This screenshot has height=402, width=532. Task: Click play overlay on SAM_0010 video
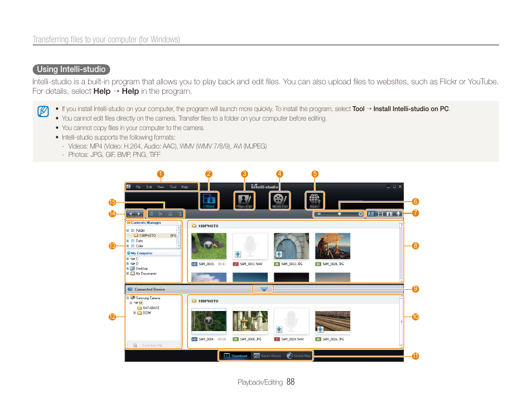pyautogui.click(x=209, y=245)
